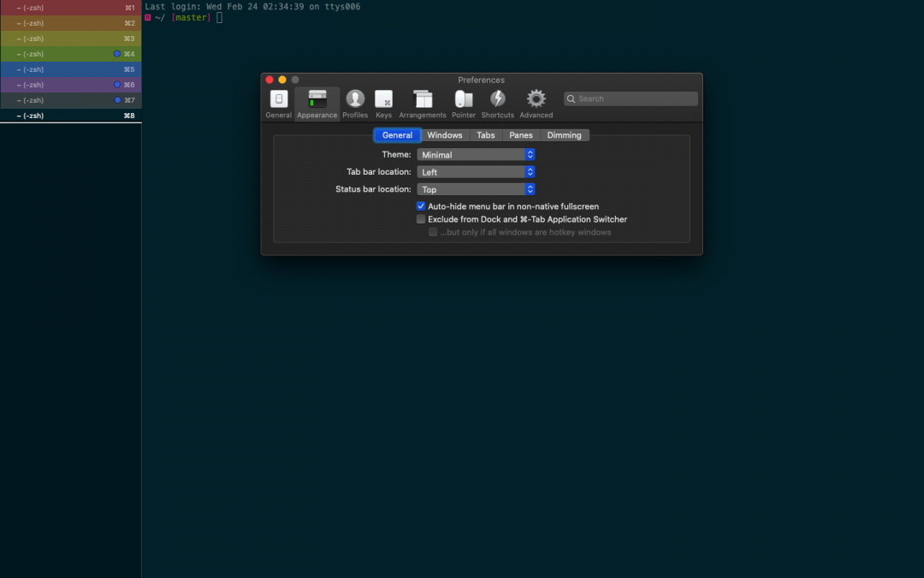Screen dimensions: 924x578
Task: Open the Shortcuts preferences icon
Action: tap(497, 103)
